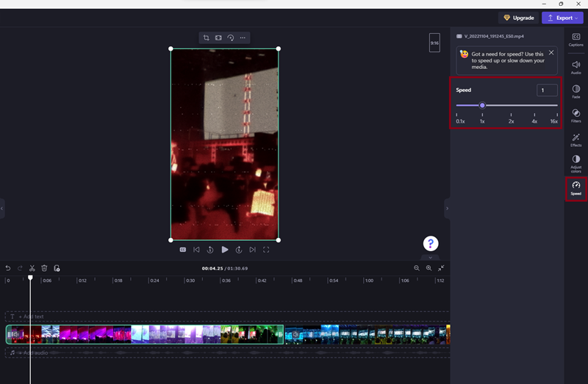Open the 9:16 aspect ratio selector
Viewport: 588px width, 384px height.
434,43
